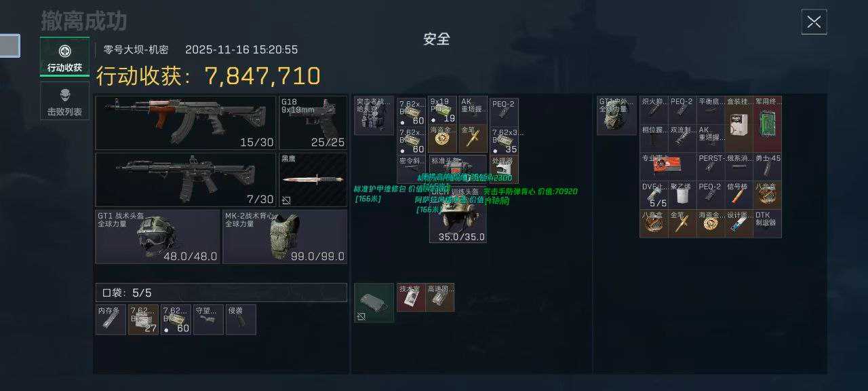
Task: Select the MK-2战术背心 armor vest
Action: click(x=285, y=236)
